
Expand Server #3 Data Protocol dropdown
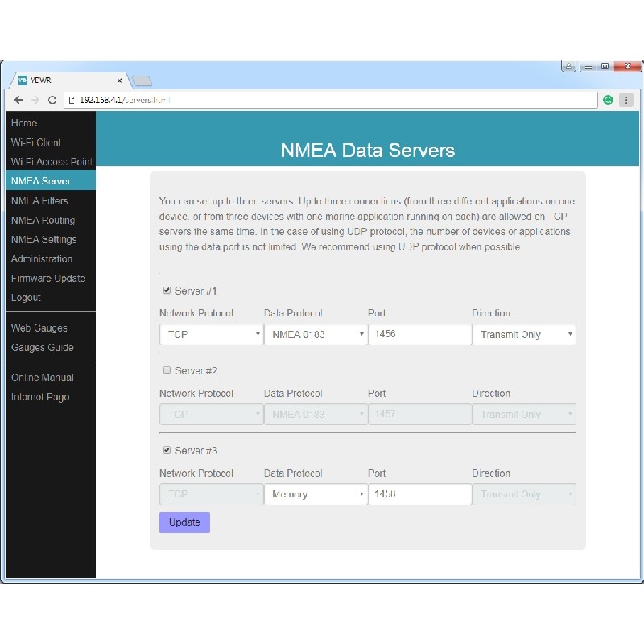coord(316,494)
